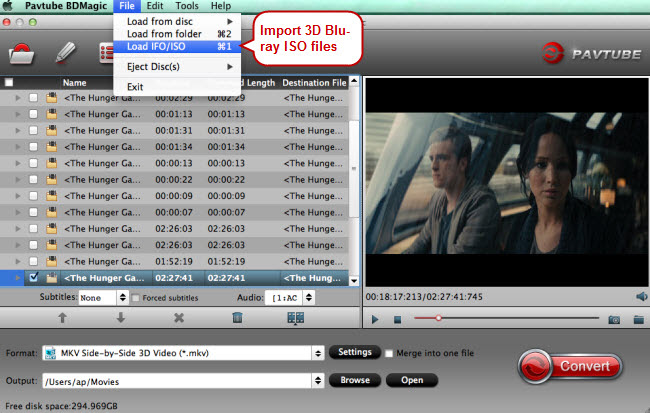Check the 00:00:13 title checkbox
The height and width of the screenshot is (413, 650).
point(33,163)
